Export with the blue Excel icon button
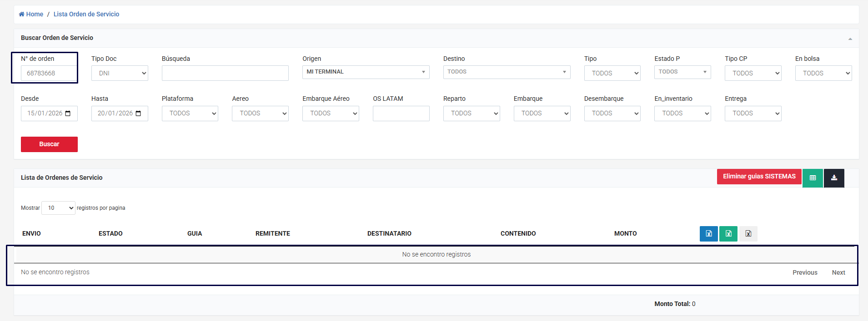Viewport: 868px width, 321px height. tap(708, 234)
